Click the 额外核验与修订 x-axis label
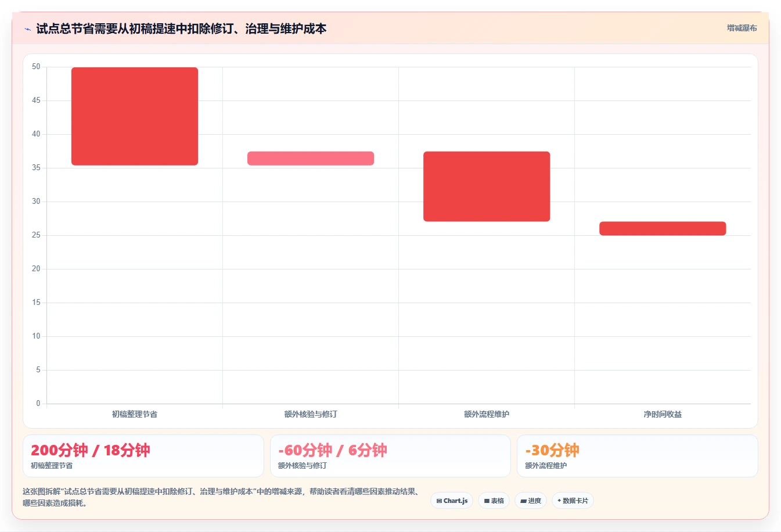This screenshot has width=781, height=532. tap(311, 414)
